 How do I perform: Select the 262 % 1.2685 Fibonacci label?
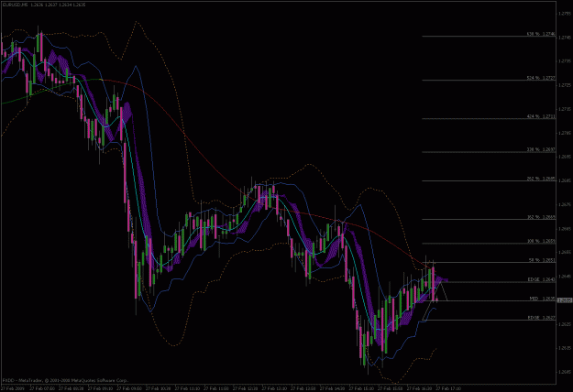(541, 179)
